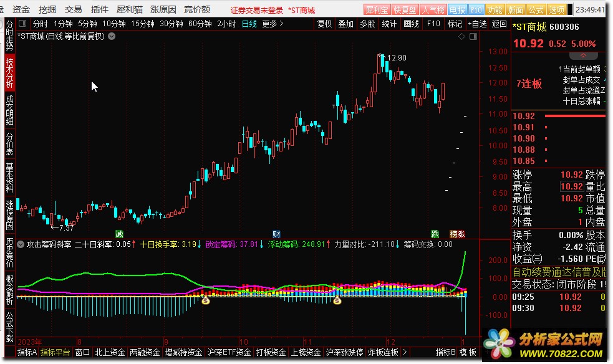Click the diamond icon at chart top right
This screenshot has height=364, width=613.
click(x=461, y=36)
